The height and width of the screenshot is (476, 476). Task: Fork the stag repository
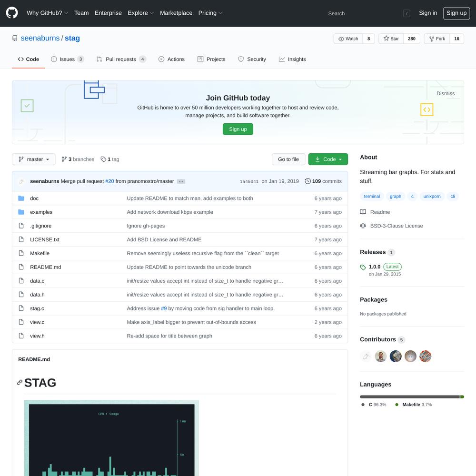point(437,39)
